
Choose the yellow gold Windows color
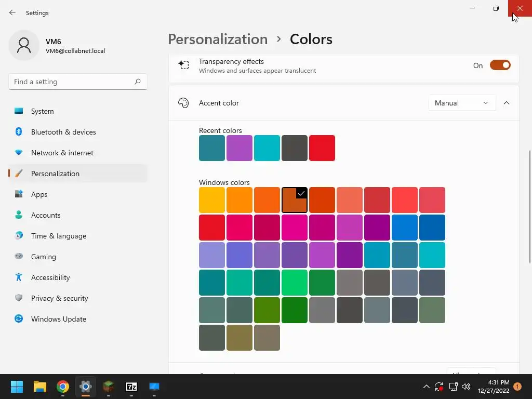pos(212,200)
